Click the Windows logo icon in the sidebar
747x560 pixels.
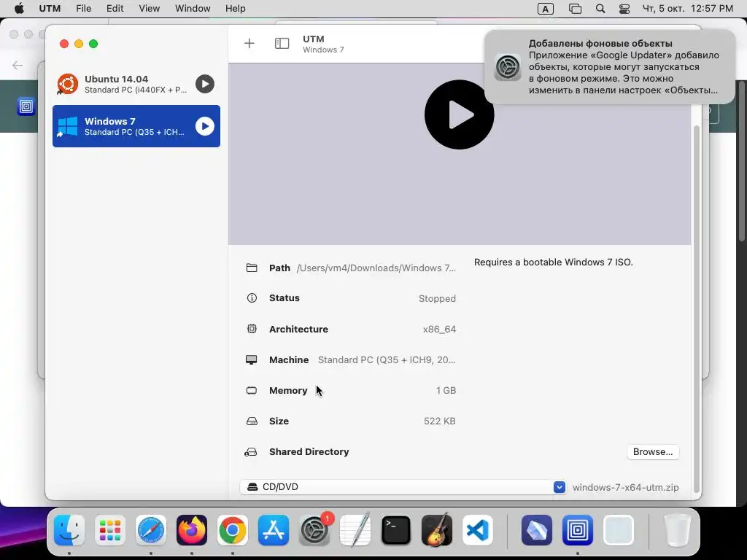(x=68, y=127)
